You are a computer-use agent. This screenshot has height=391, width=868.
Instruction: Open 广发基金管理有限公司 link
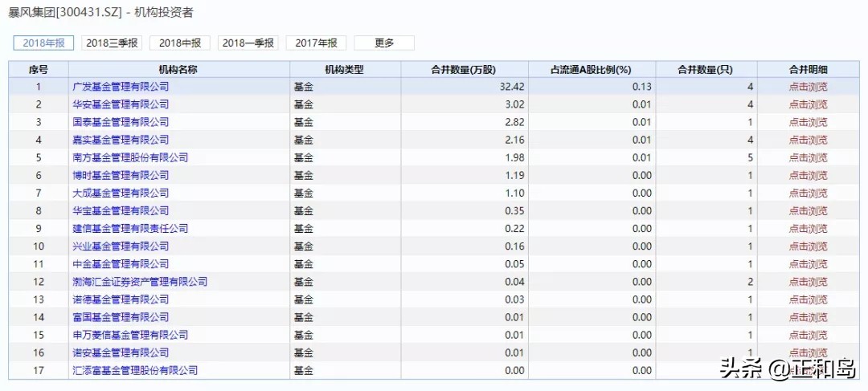[121, 86]
